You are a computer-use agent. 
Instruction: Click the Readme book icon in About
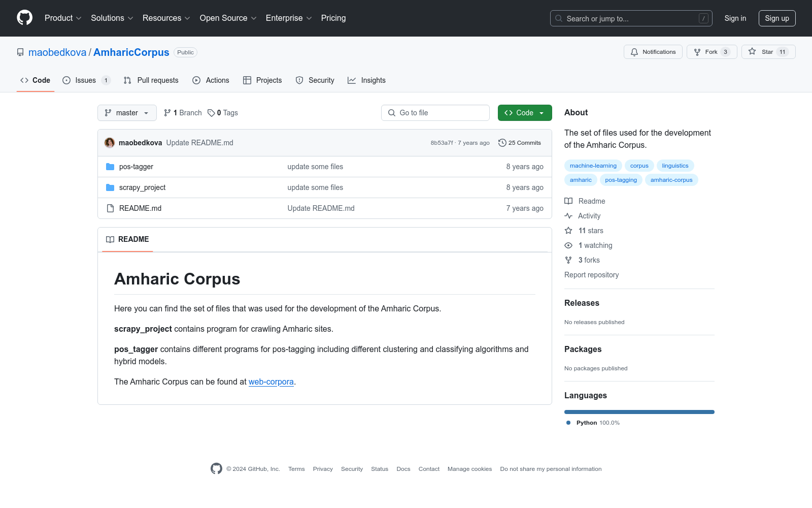tap(568, 201)
